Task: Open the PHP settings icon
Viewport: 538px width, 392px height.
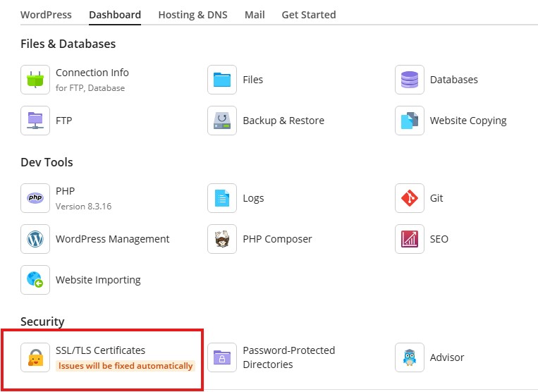Action: [x=35, y=198]
